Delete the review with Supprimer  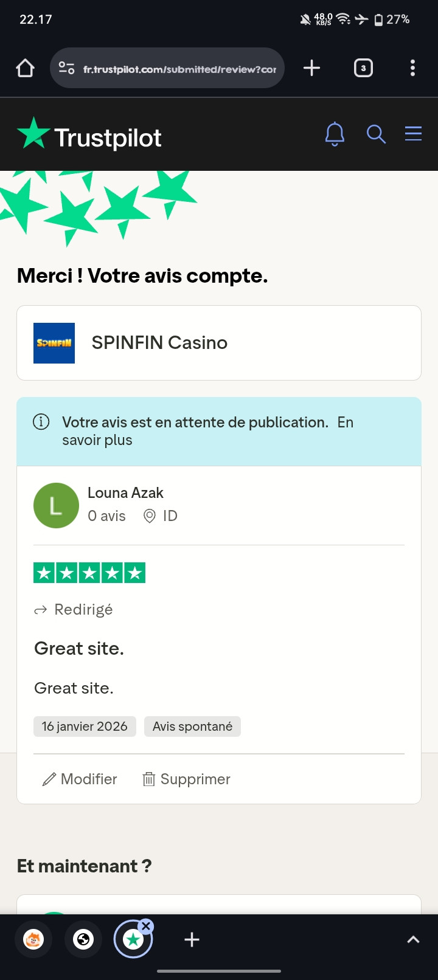186,779
